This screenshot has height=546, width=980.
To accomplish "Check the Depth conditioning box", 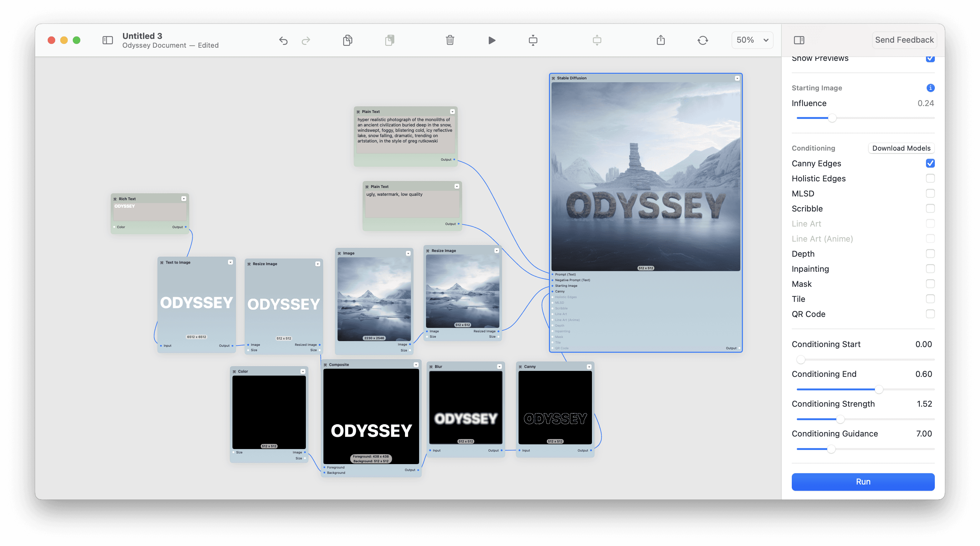I will pyautogui.click(x=930, y=254).
